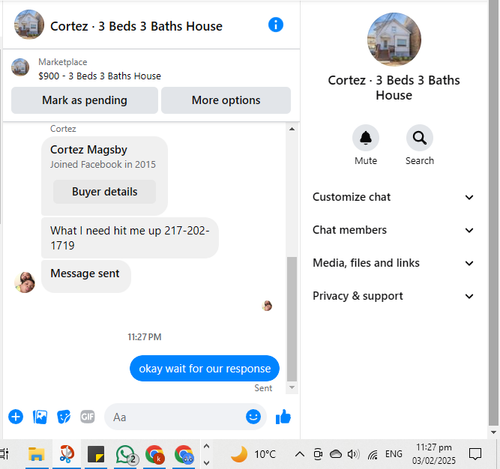Open the notification center icon
The width and height of the screenshot is (500, 469).
point(475,454)
